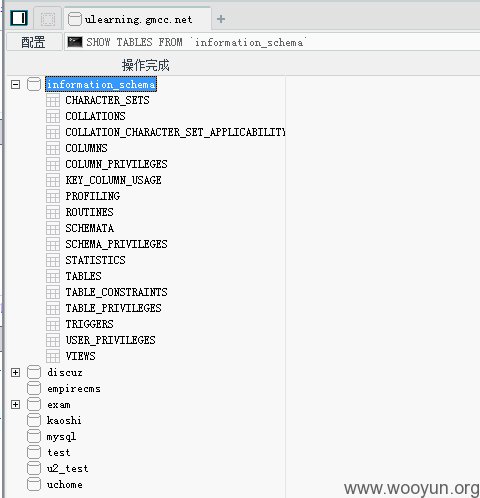
Task: Select COLUMN_PRIVILEGES table name
Action: point(116,164)
